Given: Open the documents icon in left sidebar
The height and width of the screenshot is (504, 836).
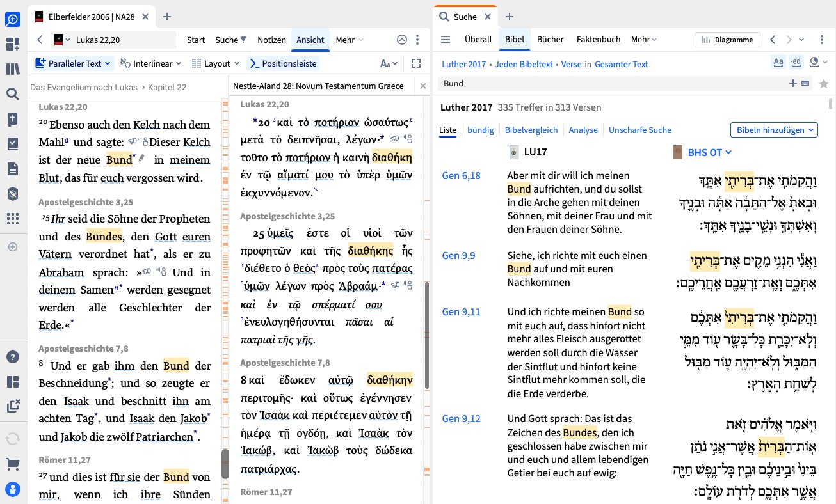Looking at the screenshot, I should [13, 169].
